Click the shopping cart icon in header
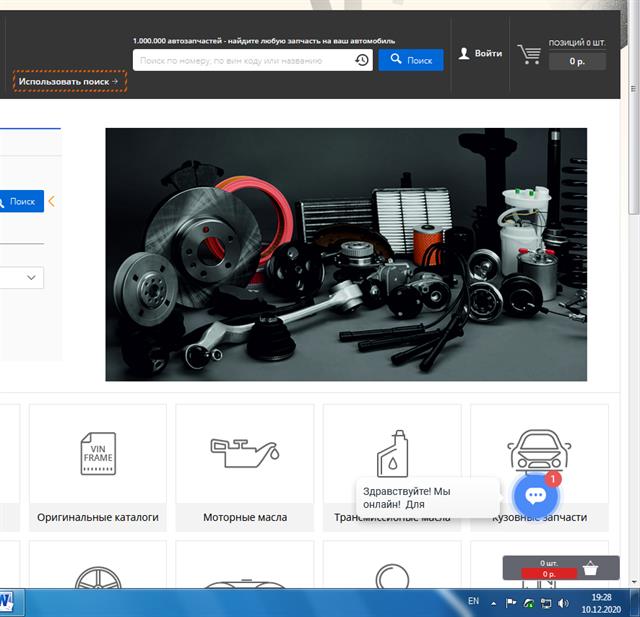This screenshot has width=640, height=617. pos(529,54)
